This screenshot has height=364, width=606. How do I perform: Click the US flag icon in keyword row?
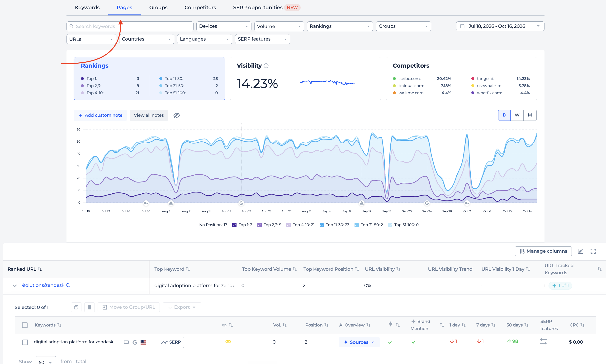[x=143, y=342]
